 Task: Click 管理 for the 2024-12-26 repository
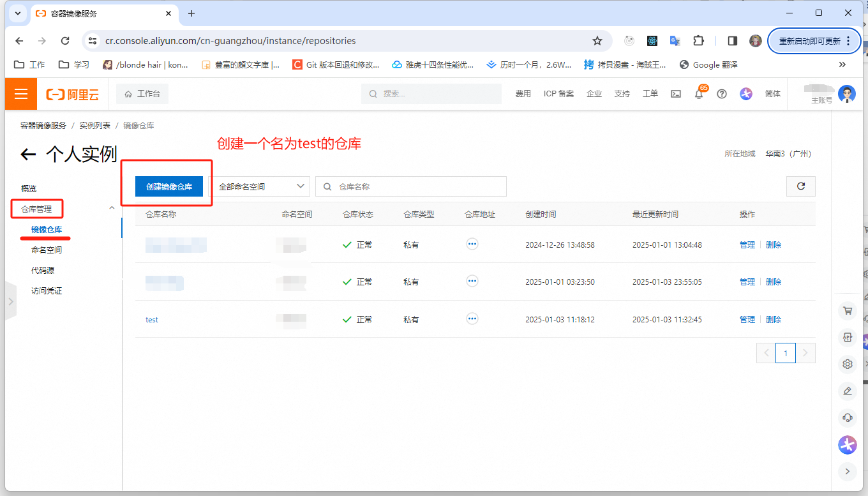tap(747, 244)
